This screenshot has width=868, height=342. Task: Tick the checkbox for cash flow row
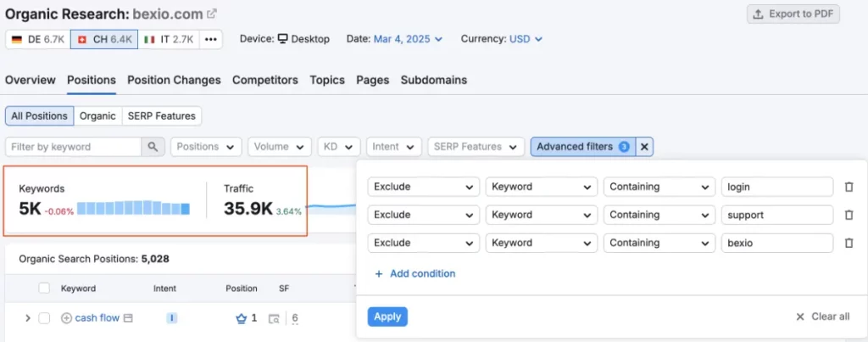pos(44,318)
